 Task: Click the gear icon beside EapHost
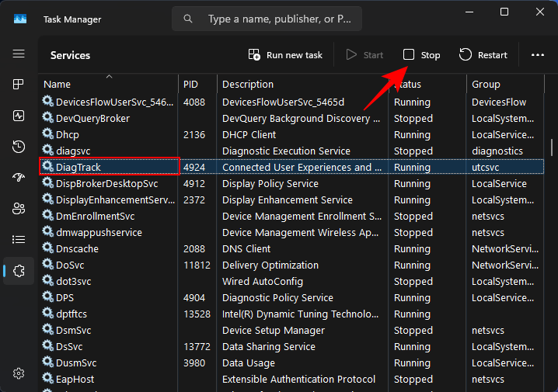(x=47, y=379)
